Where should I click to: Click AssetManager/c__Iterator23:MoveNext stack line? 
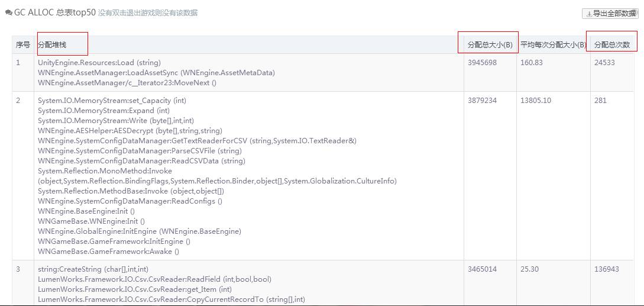(x=127, y=83)
